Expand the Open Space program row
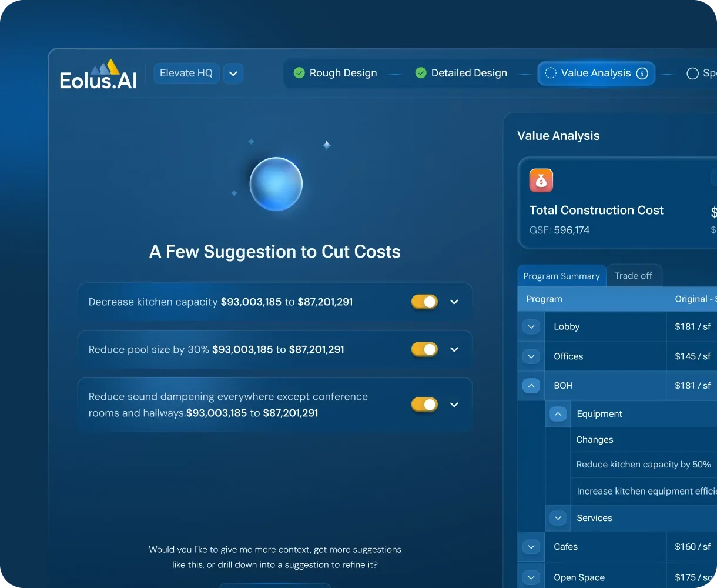Image resolution: width=717 pixels, height=588 pixels. point(531,577)
